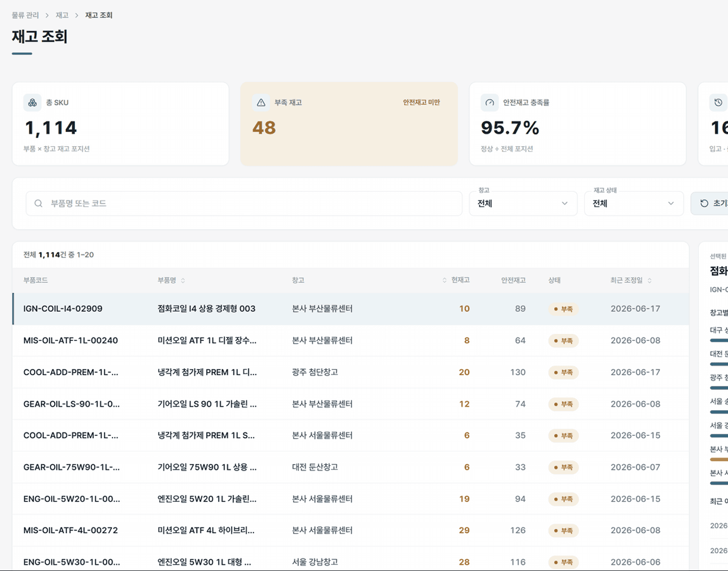Viewport: 728px width, 571px height.
Task: Select the 총 SKU summary card
Action: click(x=120, y=124)
